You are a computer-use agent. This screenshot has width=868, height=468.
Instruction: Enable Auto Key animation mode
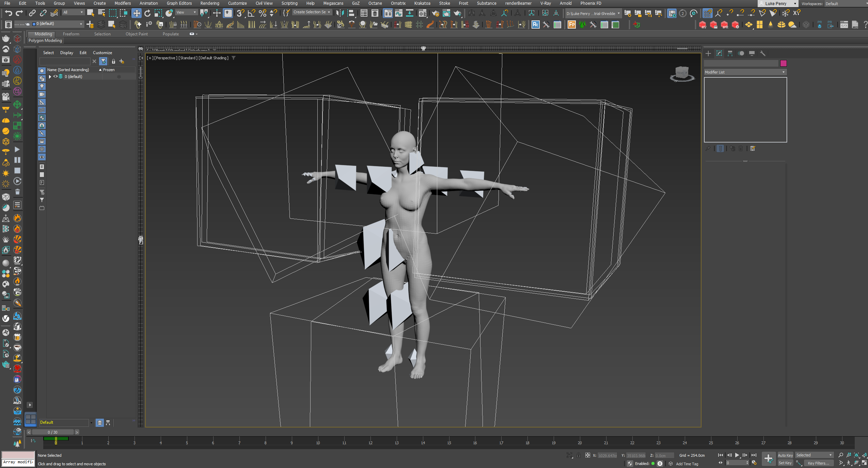[x=785, y=455]
